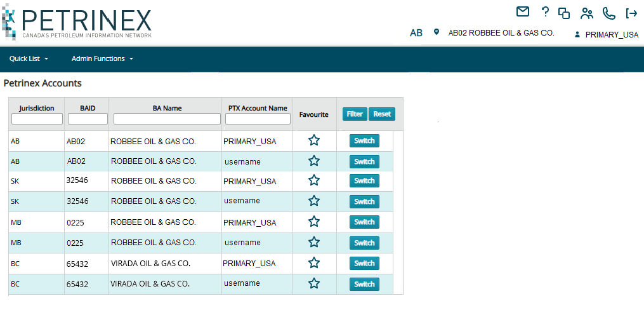The width and height of the screenshot is (644, 310).
Task: Open the multiple windows icon
Action: tap(564, 13)
